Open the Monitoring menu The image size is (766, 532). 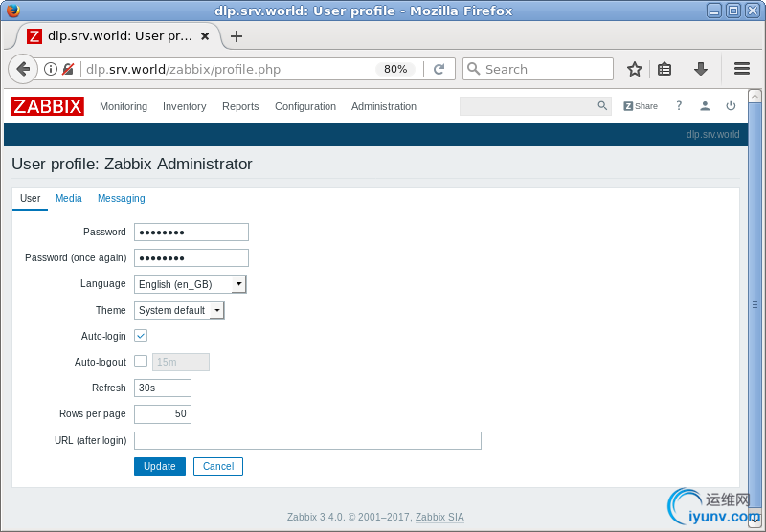pos(124,106)
